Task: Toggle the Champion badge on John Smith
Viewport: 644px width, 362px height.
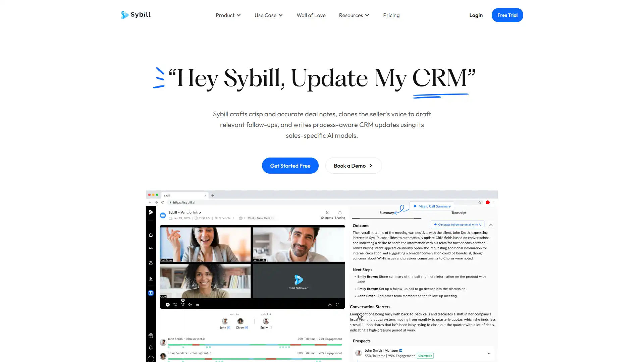Action: (x=425, y=355)
